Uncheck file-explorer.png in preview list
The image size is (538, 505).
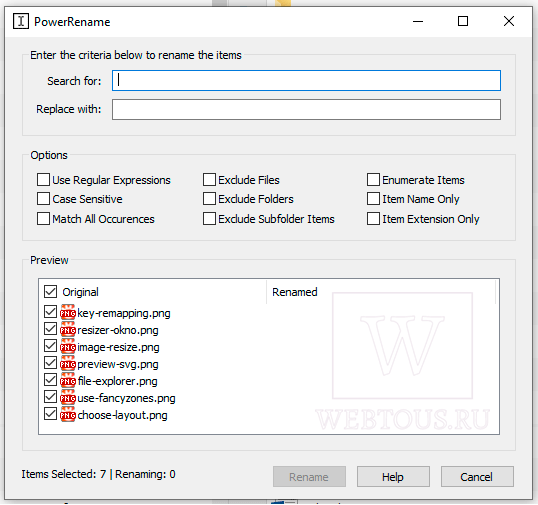50,380
